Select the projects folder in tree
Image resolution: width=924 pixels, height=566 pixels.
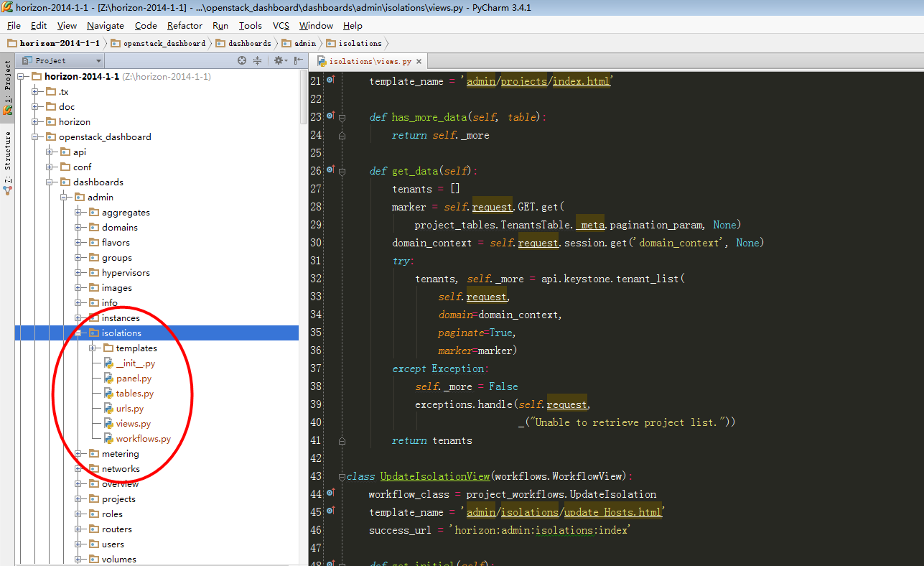point(118,499)
